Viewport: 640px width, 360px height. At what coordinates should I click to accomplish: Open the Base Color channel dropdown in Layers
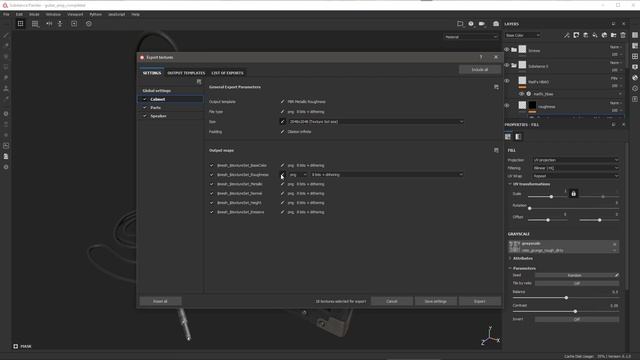pos(522,36)
